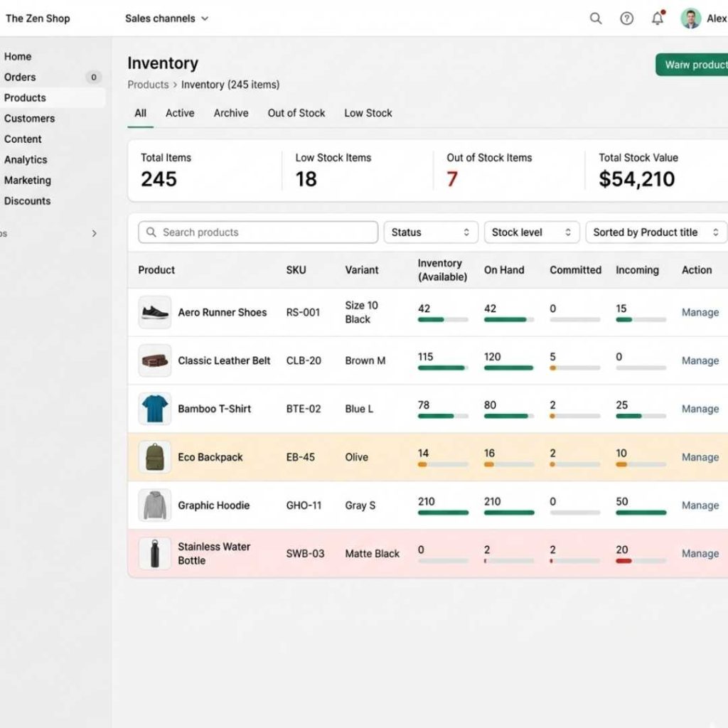Screen dimensions: 728x728
Task: Select the Stainless Water Bottle thumbnail
Action: pyautogui.click(x=154, y=553)
